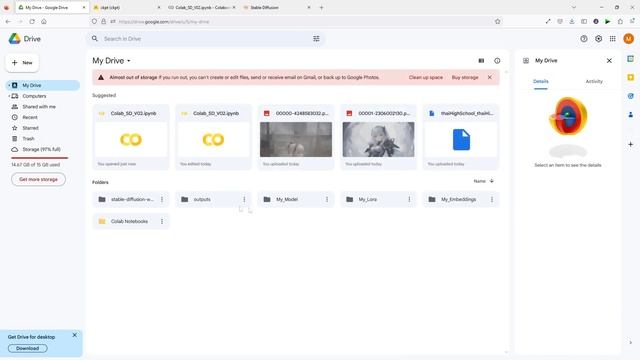Bookmark this page with star icon
Image resolution: width=640 pixels, height=360 pixels.
[x=497, y=22]
